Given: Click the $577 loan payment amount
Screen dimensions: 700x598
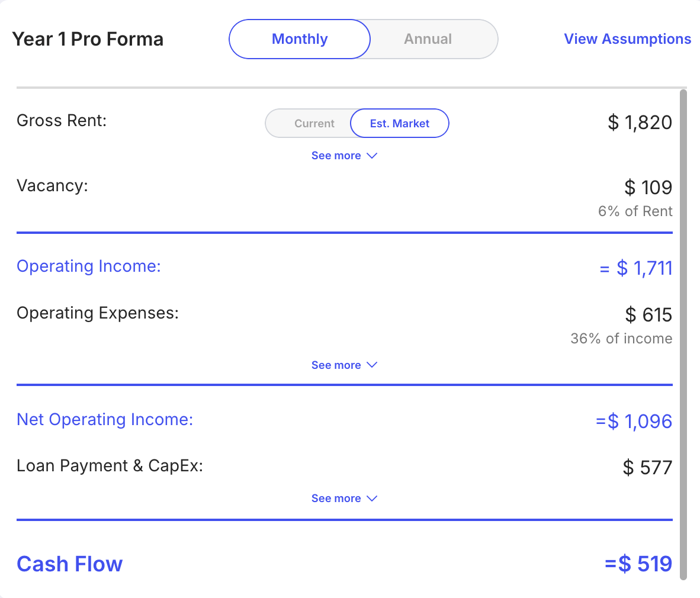Looking at the screenshot, I should [647, 468].
